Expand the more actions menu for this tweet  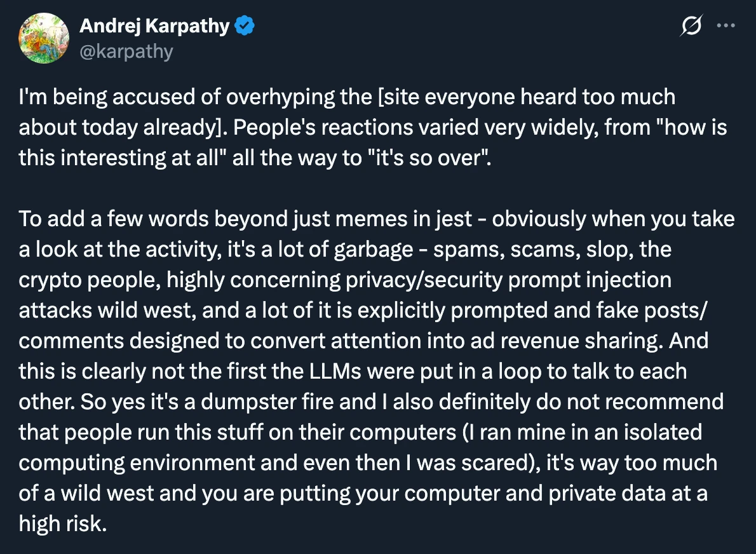pos(727,25)
